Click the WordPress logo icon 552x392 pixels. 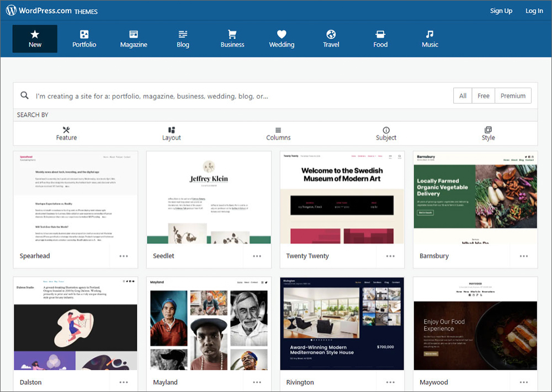(x=11, y=10)
